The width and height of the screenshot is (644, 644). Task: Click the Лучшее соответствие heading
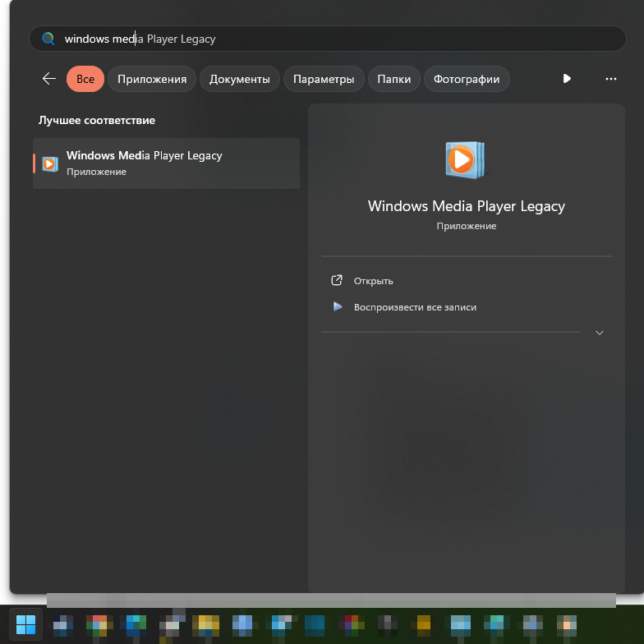[97, 120]
